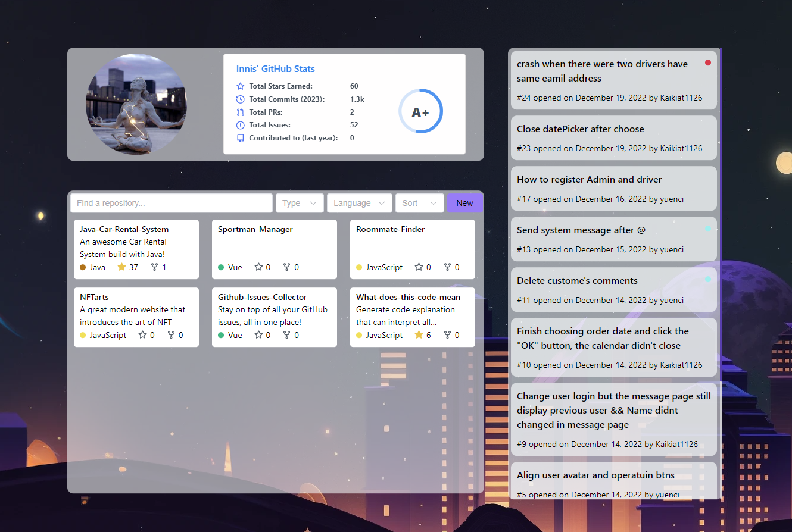792x532 pixels.
Task: Click the Total Stars Earned star icon
Action: 241,86
